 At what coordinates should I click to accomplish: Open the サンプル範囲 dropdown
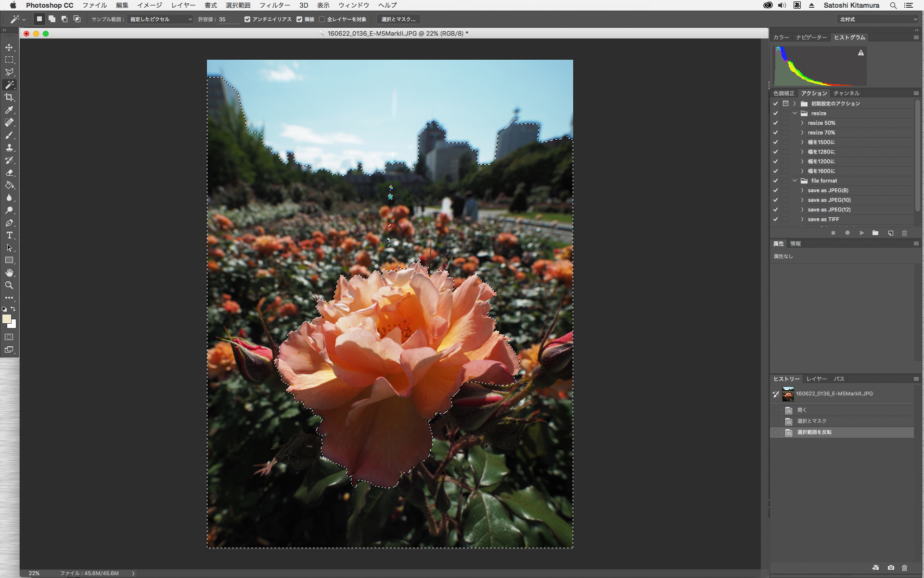coord(161,19)
